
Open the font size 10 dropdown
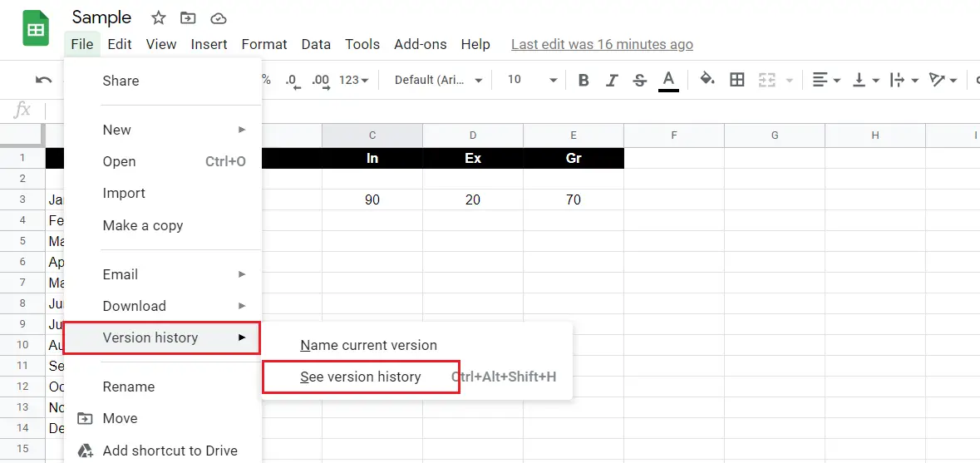click(532, 80)
